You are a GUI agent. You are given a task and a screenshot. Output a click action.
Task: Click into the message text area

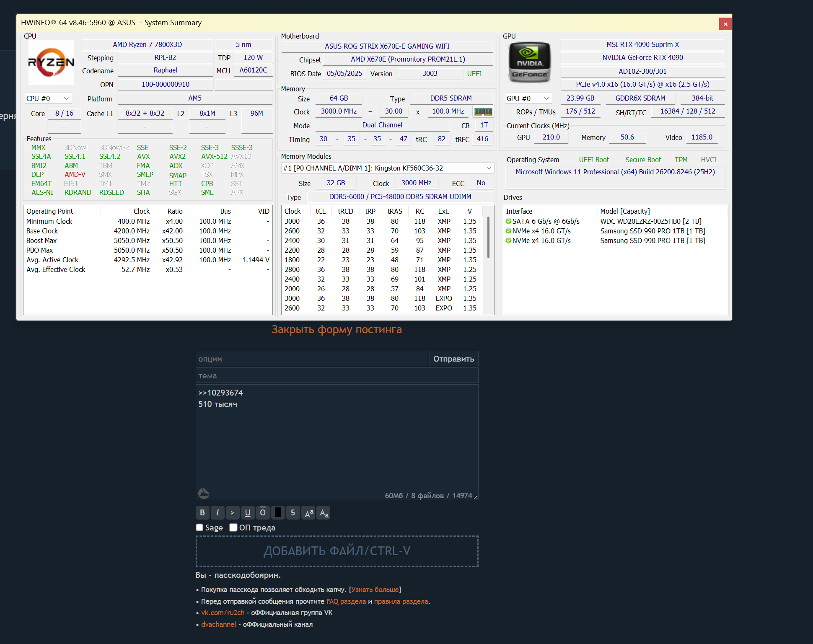point(337,442)
